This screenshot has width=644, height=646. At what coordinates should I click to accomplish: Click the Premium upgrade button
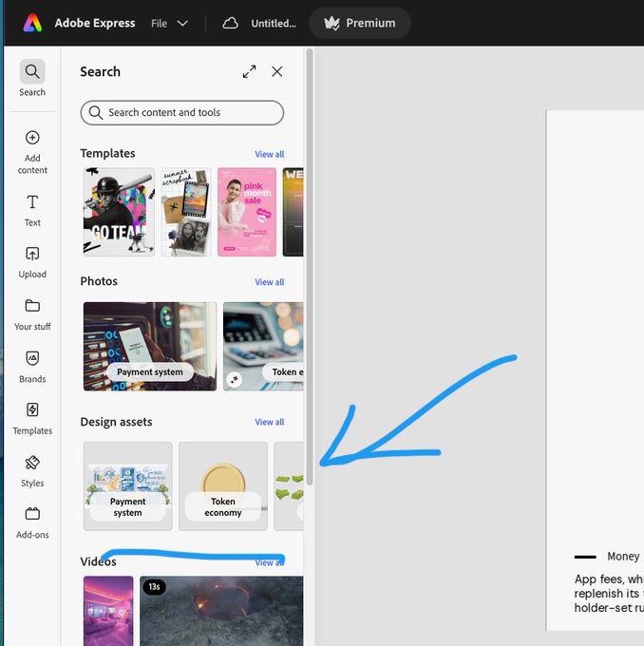click(x=360, y=23)
